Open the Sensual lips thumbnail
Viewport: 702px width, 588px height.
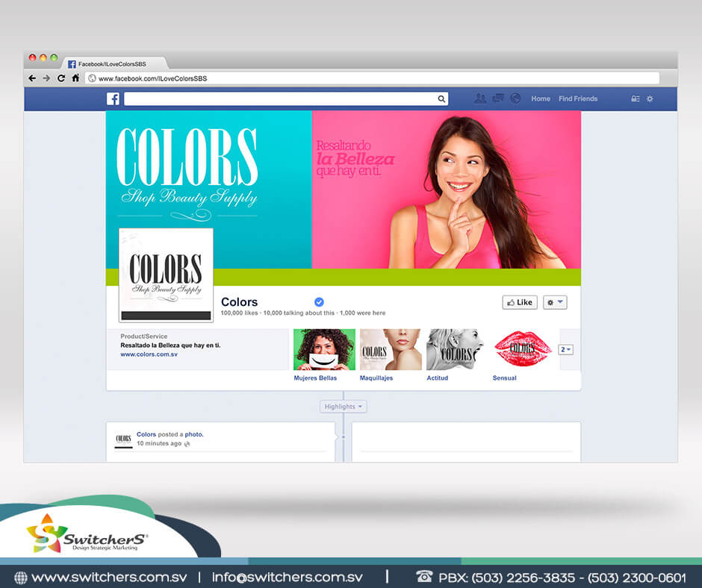tap(524, 349)
